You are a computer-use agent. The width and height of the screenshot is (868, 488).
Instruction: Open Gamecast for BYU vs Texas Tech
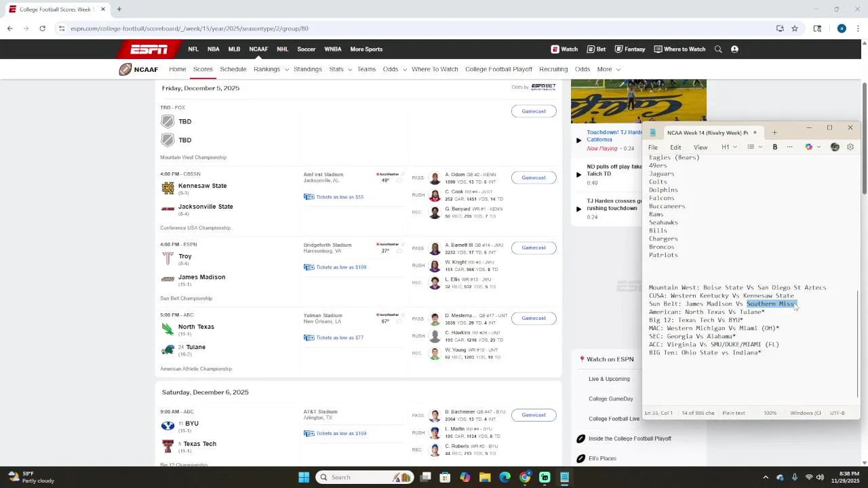pos(534,415)
